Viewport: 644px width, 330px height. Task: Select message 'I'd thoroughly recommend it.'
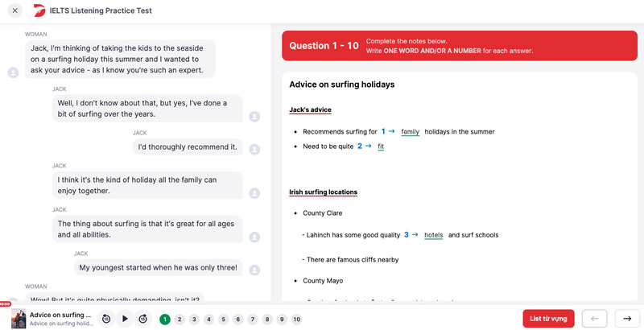[188, 147]
